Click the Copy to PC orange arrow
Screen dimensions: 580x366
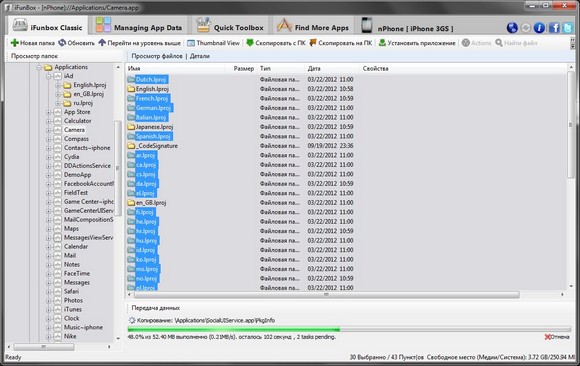313,43
